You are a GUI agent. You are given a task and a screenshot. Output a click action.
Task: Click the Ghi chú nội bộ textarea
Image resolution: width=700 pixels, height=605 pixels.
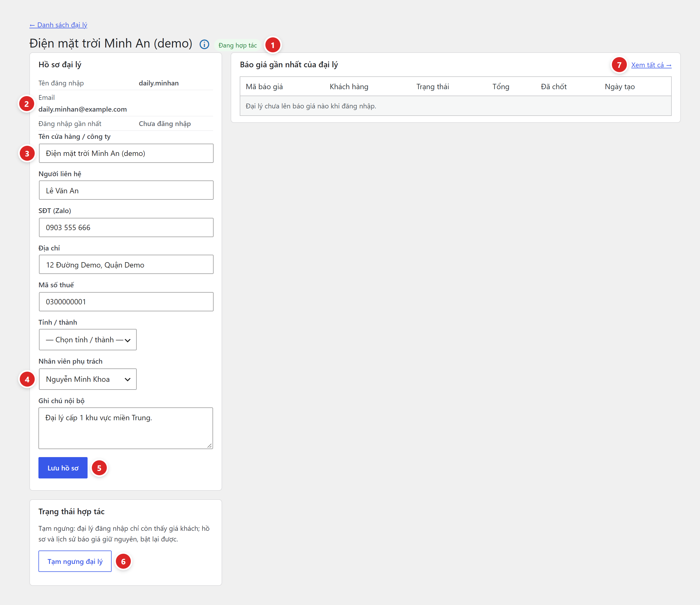pyautogui.click(x=126, y=428)
